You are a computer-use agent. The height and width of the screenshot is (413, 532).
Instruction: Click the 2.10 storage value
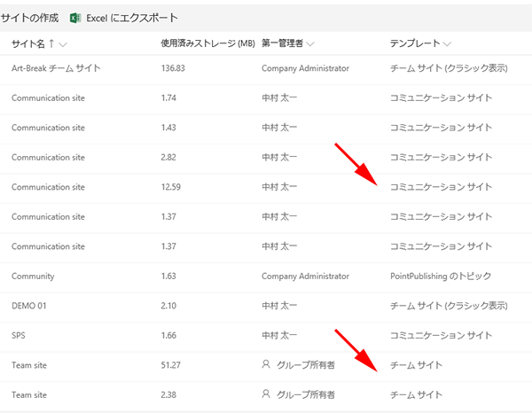168,306
